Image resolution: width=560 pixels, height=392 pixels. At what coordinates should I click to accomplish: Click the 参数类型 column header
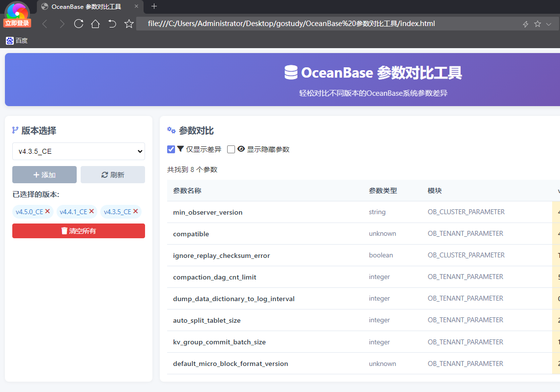click(x=383, y=191)
